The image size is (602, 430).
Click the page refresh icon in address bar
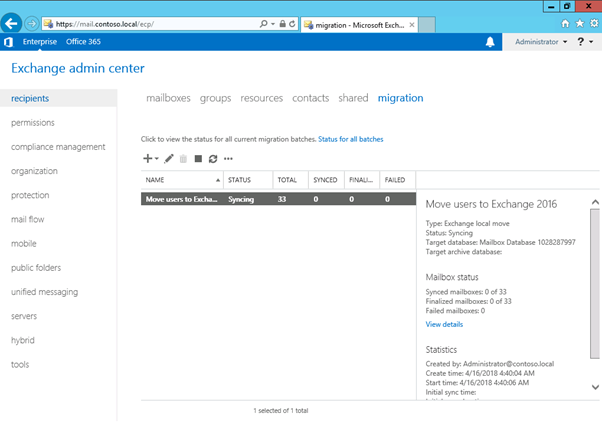coord(292,24)
